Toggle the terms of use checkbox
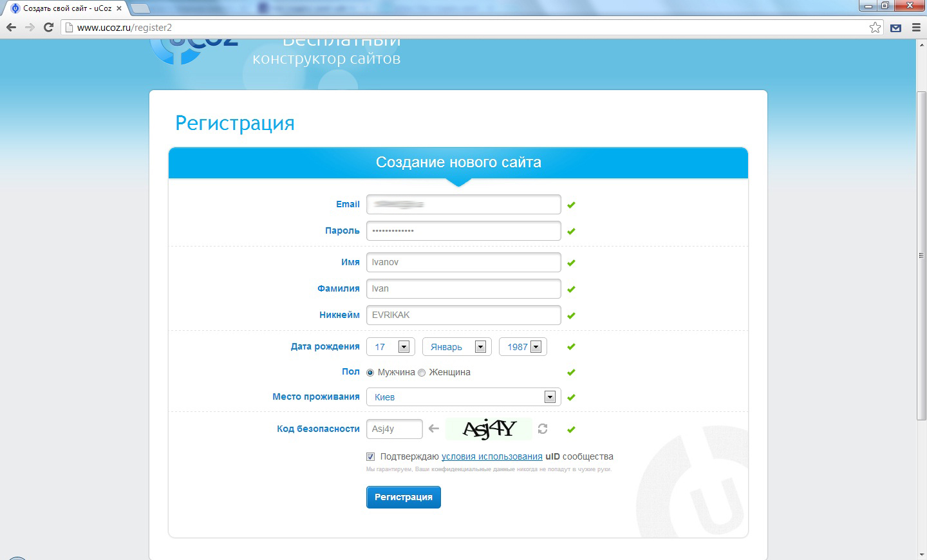This screenshot has height=560, width=927. [371, 456]
